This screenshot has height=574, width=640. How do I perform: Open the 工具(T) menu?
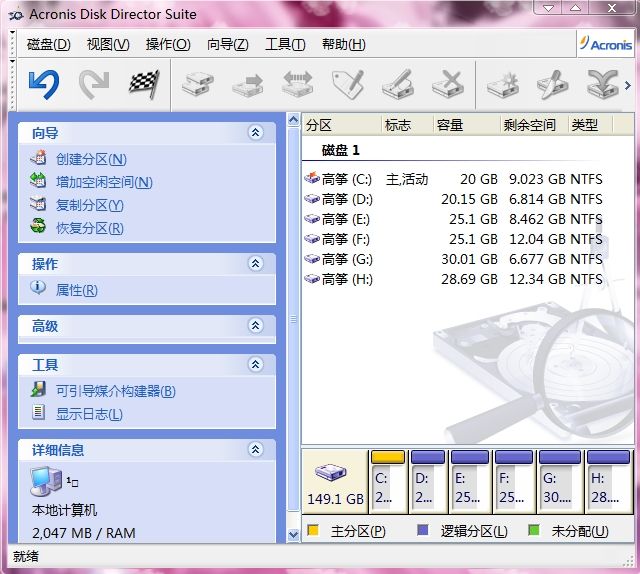click(285, 44)
